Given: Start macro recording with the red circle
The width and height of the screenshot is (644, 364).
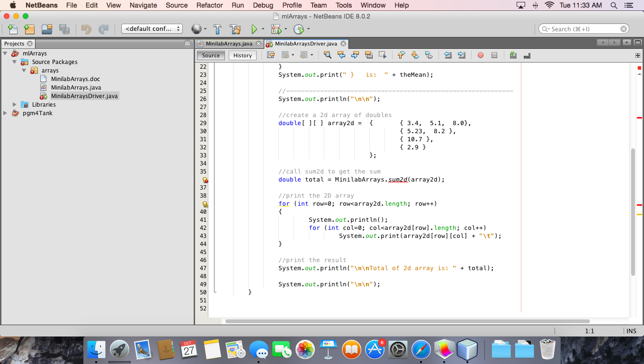Looking at the screenshot, I should (x=481, y=55).
